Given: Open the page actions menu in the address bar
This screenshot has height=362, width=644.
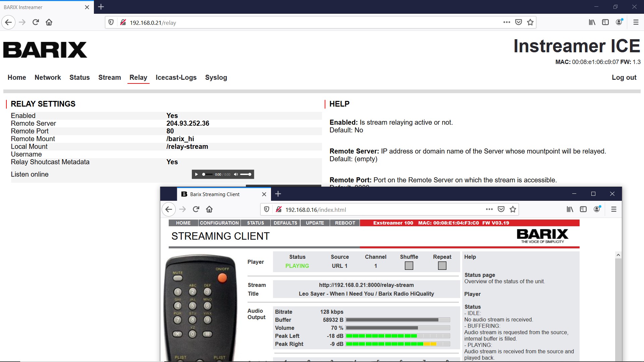Looking at the screenshot, I should (x=507, y=22).
